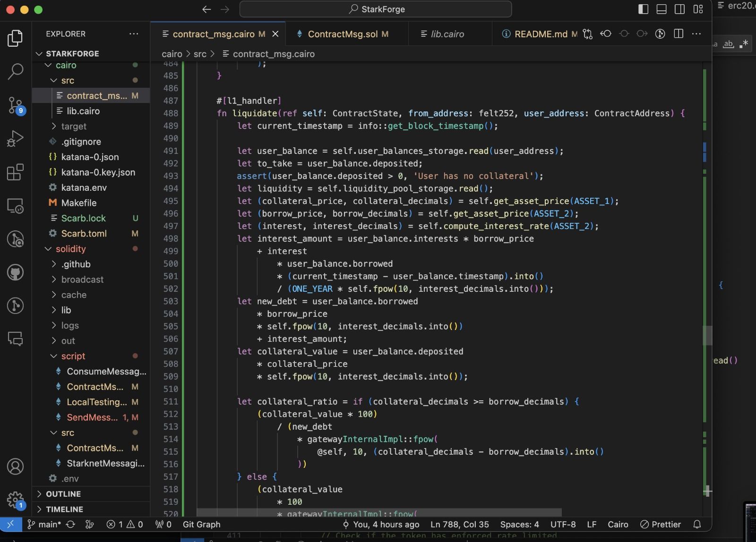Click Ln 788, Col 35 position indicator
Image resolution: width=756 pixels, height=542 pixels.
coord(460,524)
